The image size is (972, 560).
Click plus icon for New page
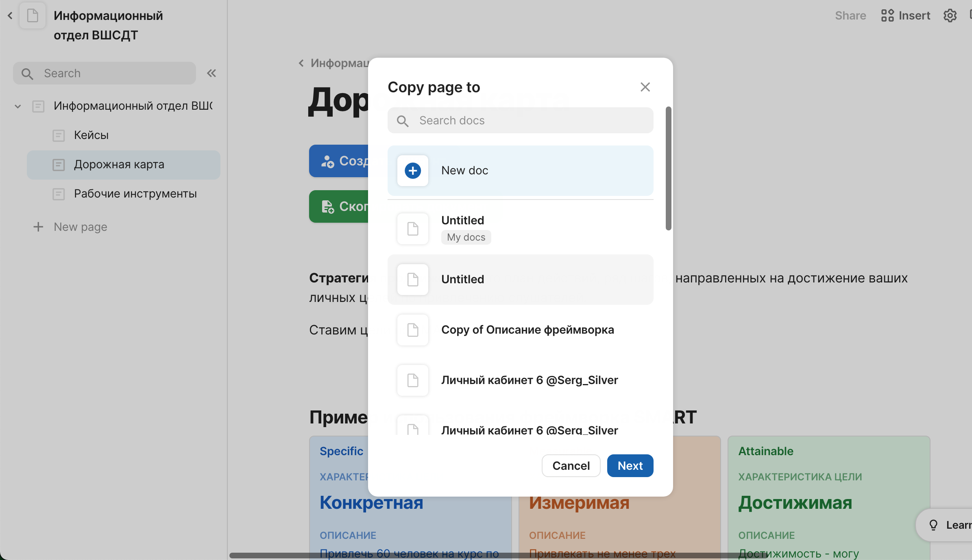click(38, 227)
